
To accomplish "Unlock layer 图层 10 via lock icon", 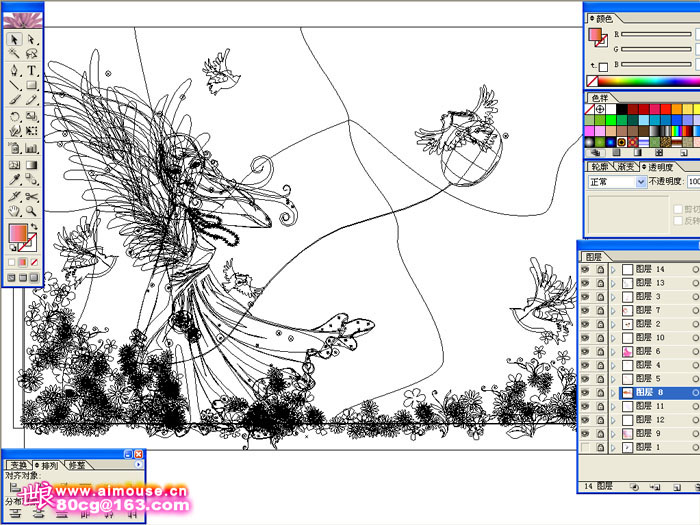I will point(600,338).
